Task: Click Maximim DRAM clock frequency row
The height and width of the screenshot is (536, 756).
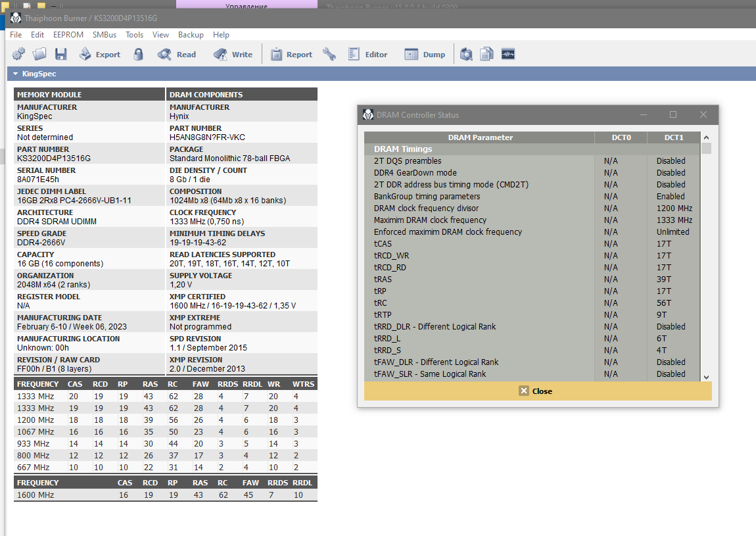Action: pos(532,220)
